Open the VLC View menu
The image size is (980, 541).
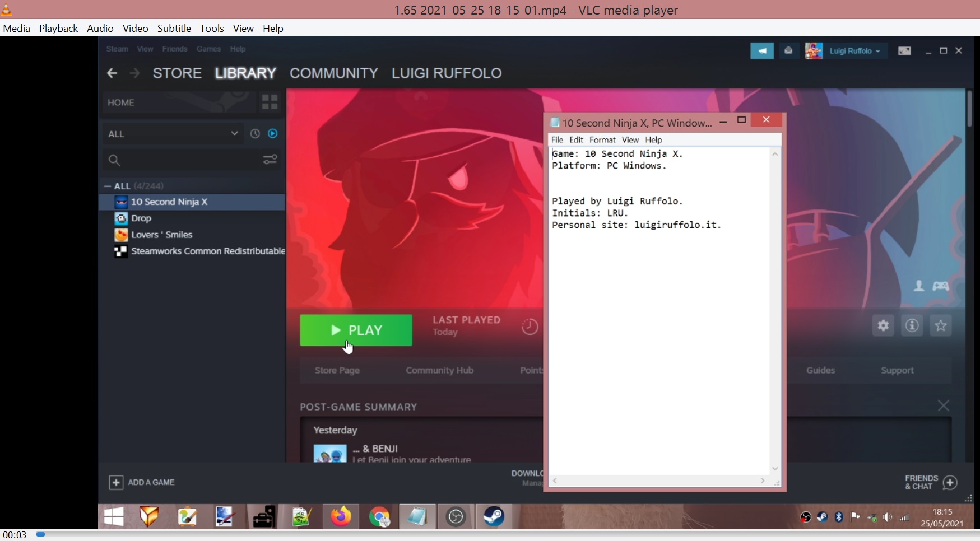(x=243, y=28)
